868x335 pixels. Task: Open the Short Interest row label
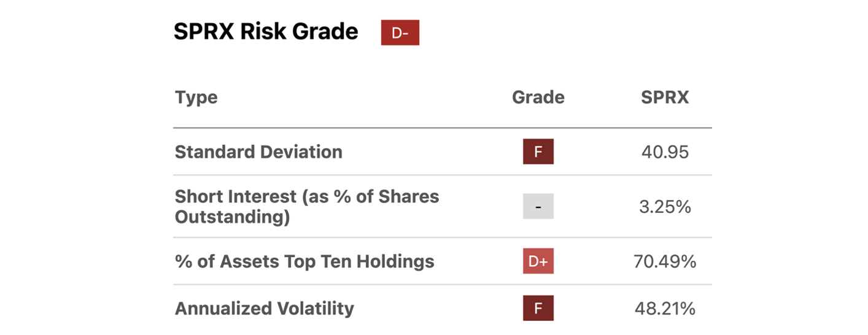tap(307, 207)
